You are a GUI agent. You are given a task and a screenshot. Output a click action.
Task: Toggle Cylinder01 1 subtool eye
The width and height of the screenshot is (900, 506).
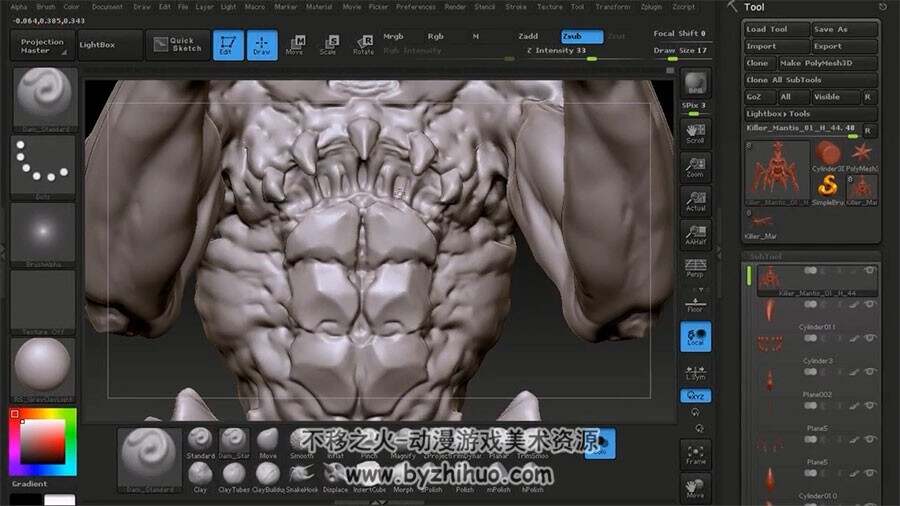point(870,305)
